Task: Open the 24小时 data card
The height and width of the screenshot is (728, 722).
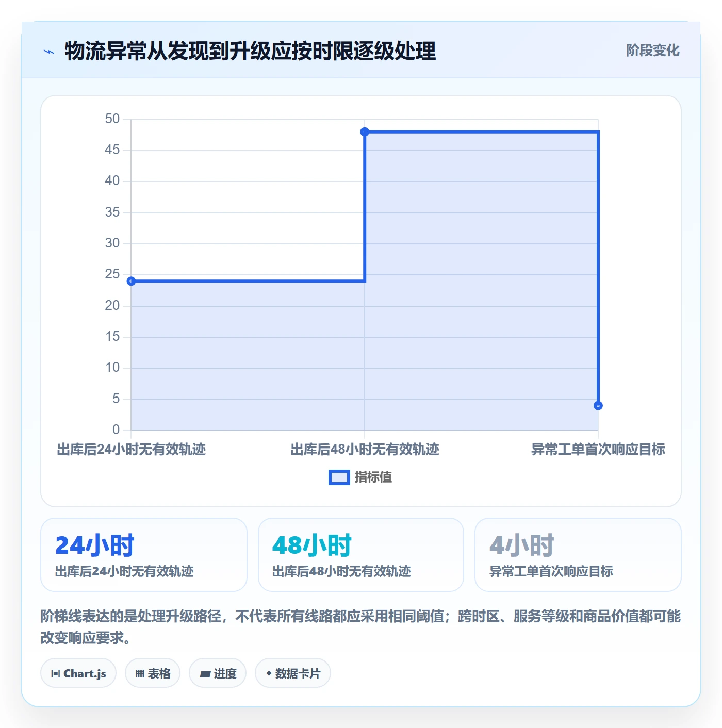Action: [x=144, y=555]
